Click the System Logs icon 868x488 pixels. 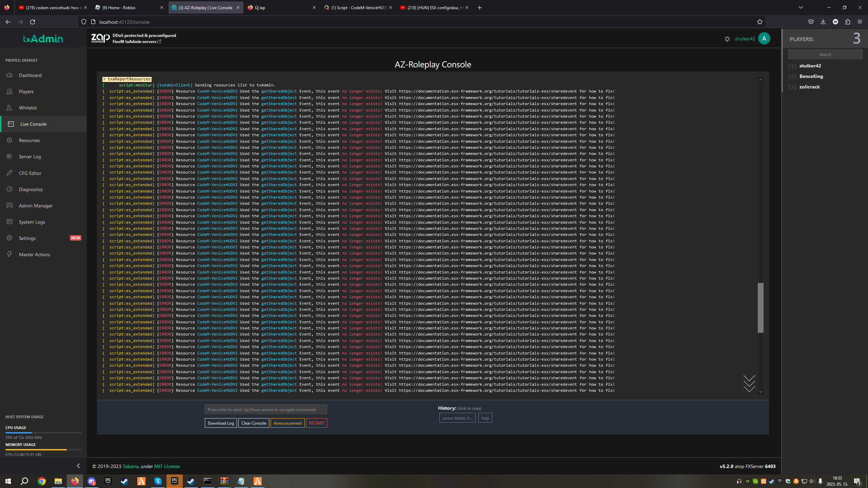[9, 222]
